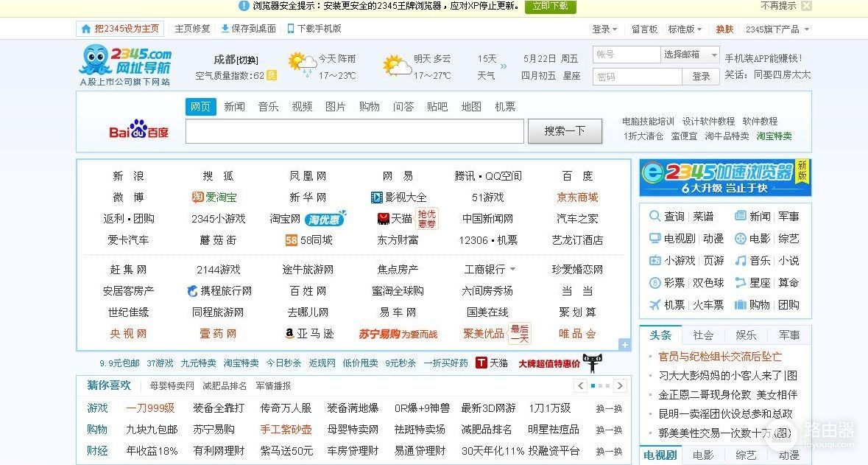The image size is (868, 465).
Task: Click tomorrow's weather icon 明天 多云
Action: [397, 66]
